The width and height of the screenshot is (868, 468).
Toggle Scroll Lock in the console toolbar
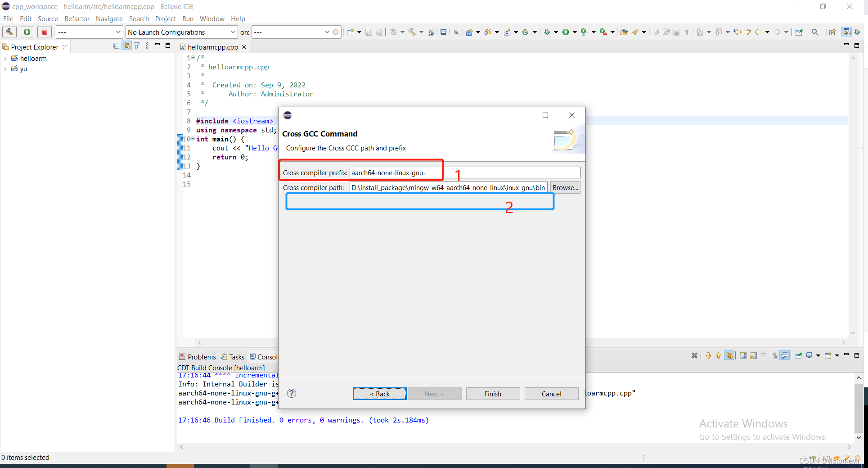(x=753, y=355)
